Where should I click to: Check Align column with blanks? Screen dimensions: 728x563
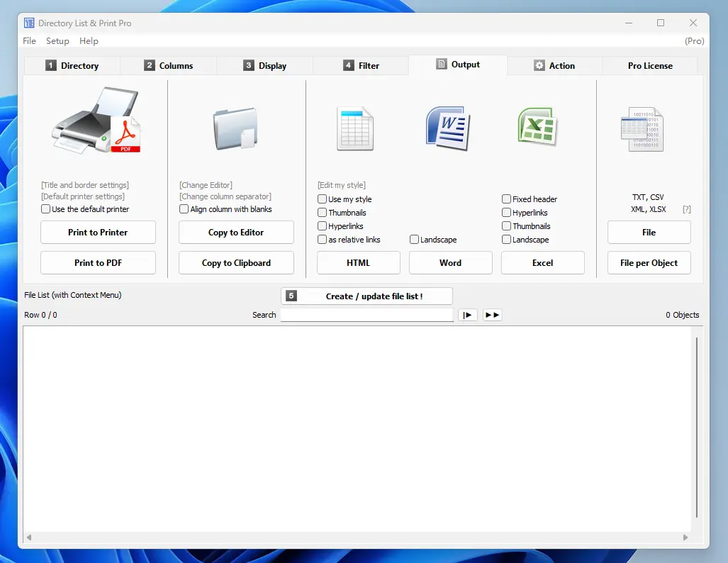[184, 209]
